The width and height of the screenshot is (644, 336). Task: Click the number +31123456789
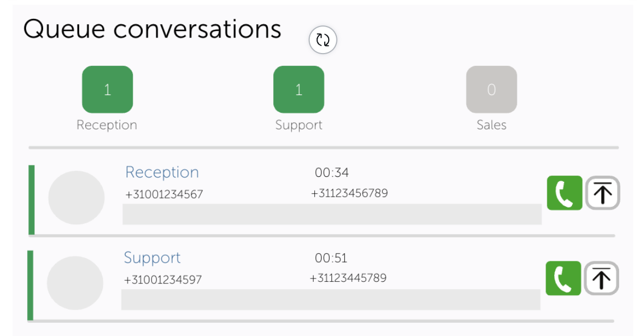coord(349,193)
